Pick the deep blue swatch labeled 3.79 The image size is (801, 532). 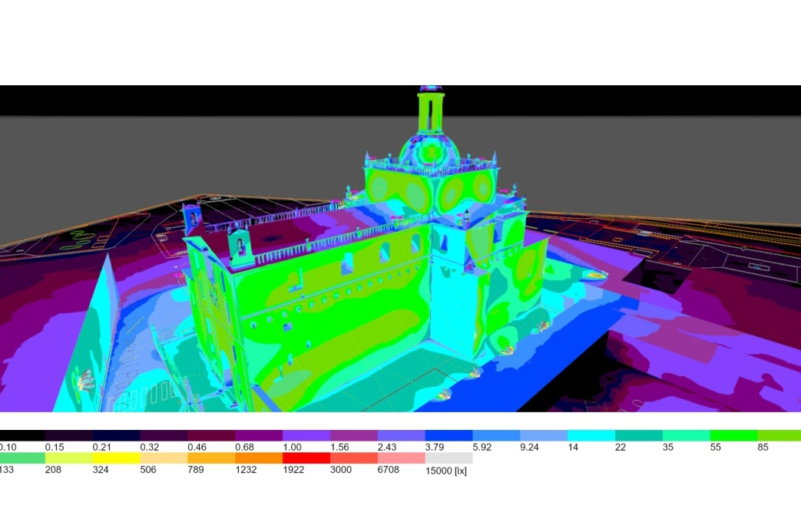448,435
